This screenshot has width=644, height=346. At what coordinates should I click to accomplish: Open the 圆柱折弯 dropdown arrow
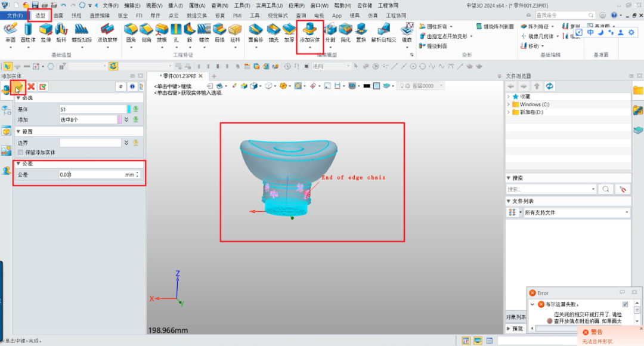[451, 27]
